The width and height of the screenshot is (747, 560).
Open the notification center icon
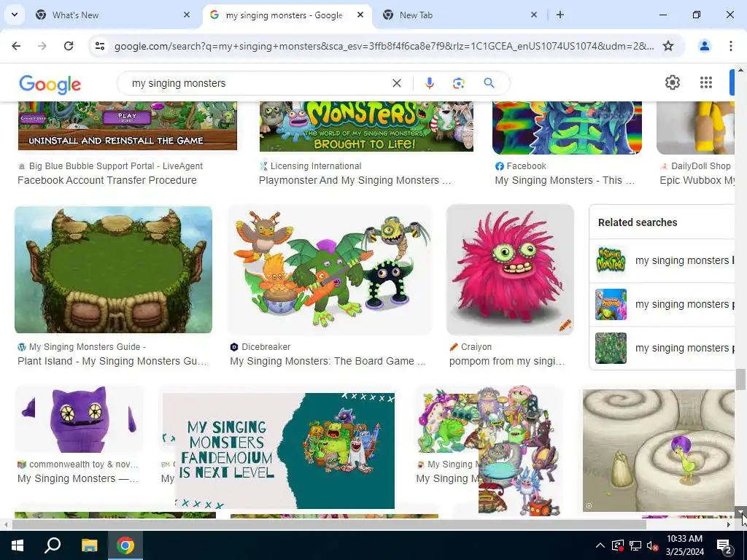[724, 545]
